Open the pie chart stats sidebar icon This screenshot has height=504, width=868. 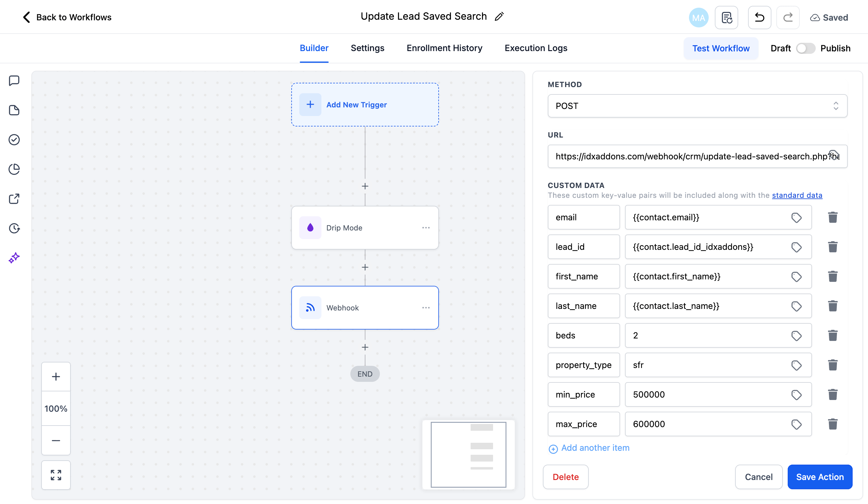(14, 169)
